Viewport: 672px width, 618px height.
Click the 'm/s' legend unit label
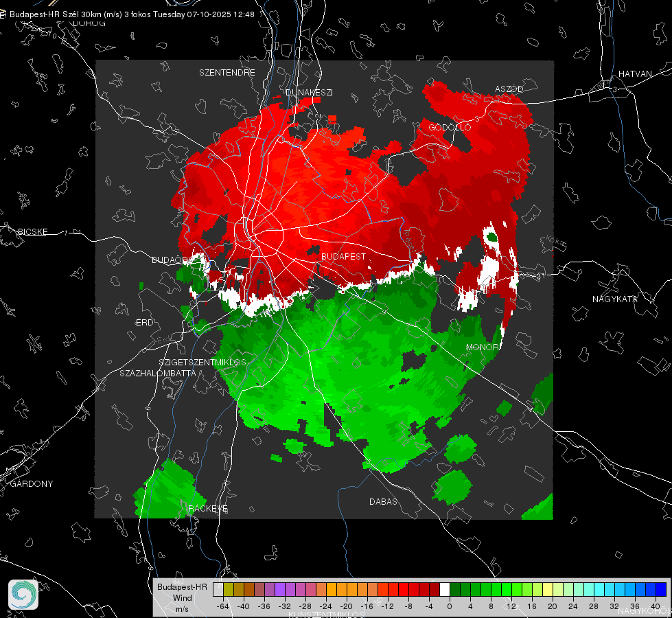[182, 609]
